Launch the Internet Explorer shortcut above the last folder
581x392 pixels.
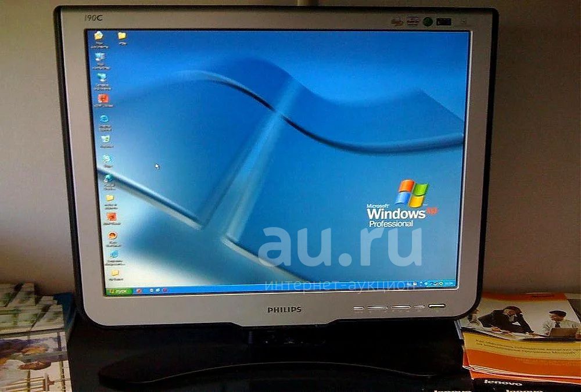coord(114,254)
